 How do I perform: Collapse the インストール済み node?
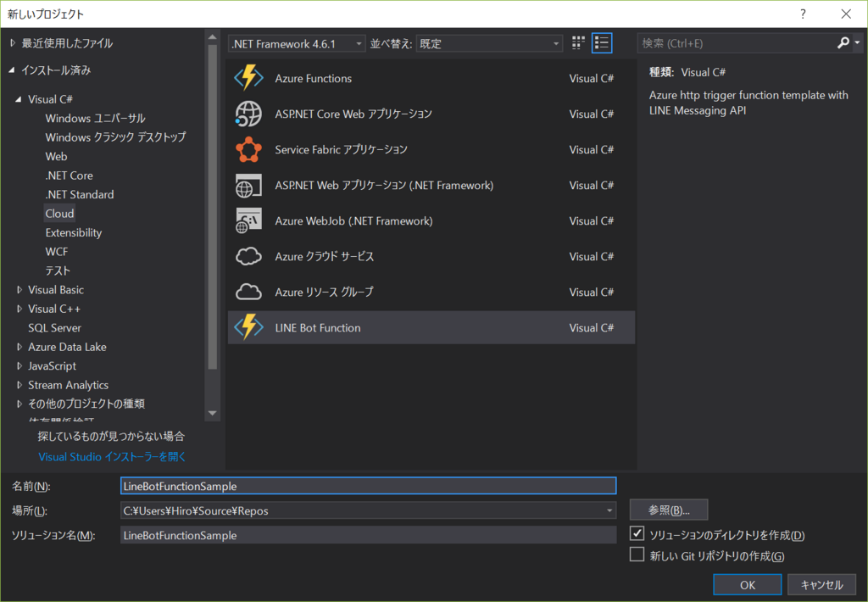12,70
